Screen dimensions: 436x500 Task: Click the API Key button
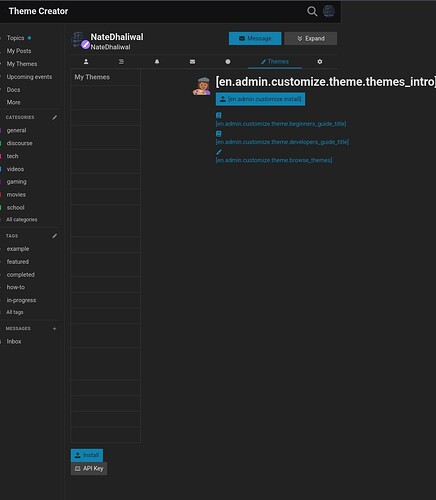pos(89,469)
